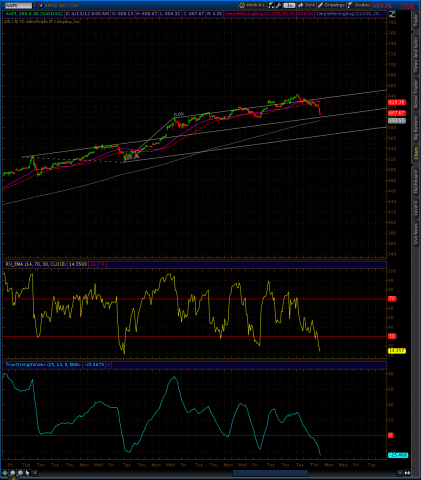Expand the RSI_EMA study label header

[36, 264]
